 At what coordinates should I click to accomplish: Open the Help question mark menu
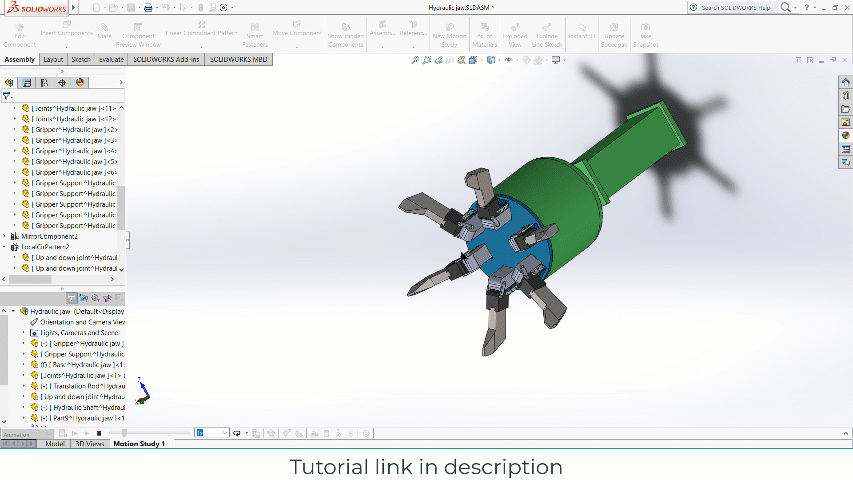click(807, 8)
